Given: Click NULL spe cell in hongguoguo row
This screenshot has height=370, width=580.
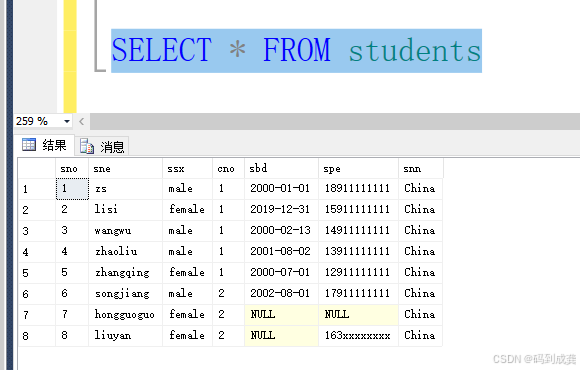Looking at the screenshot, I should 358,316.
